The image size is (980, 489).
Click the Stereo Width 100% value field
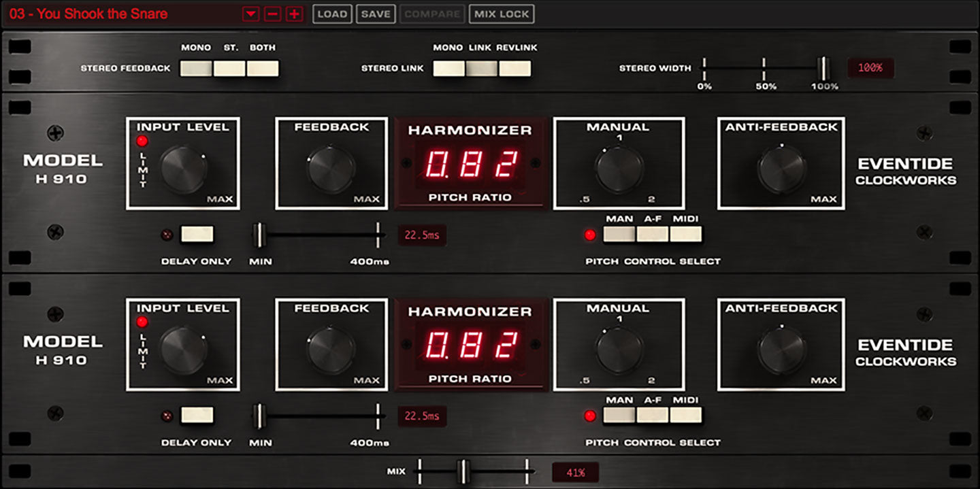tap(870, 68)
